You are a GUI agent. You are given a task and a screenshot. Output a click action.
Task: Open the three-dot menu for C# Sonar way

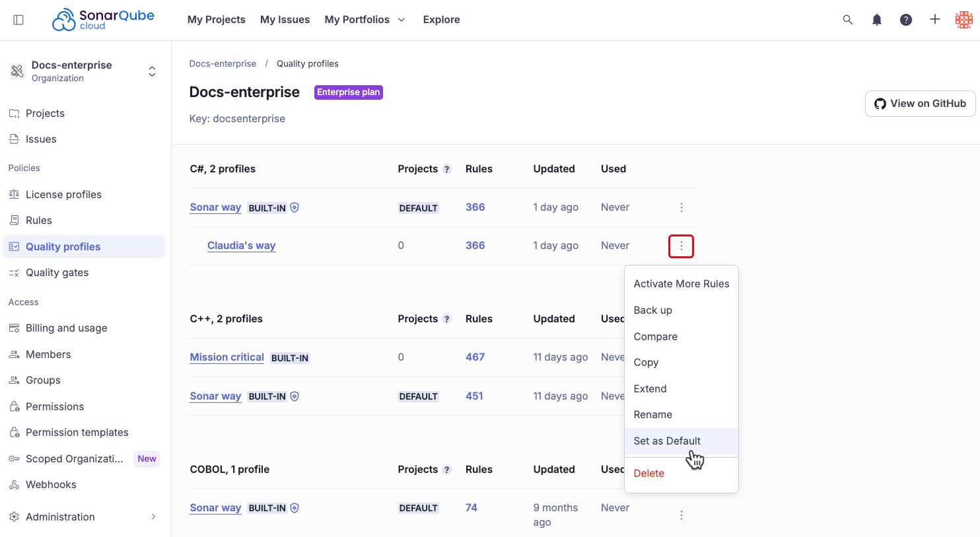(x=682, y=207)
